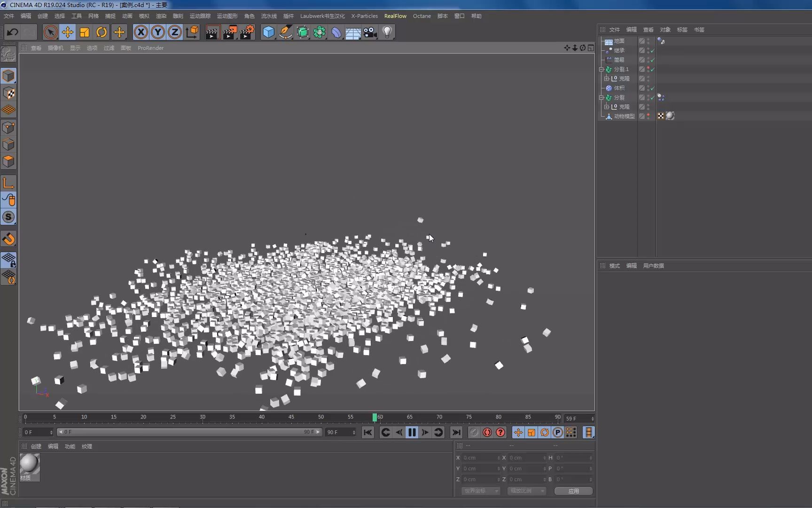Viewport: 812px width, 508px height.
Task: Click the Pen spline tool icon
Action: point(286,32)
